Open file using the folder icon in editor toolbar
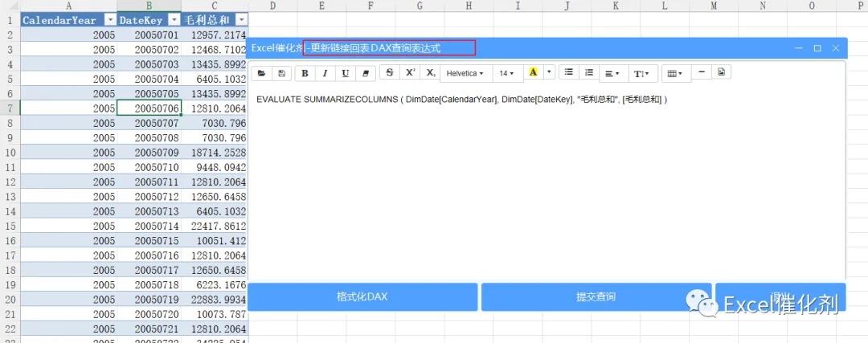The image size is (868, 343). click(262, 73)
